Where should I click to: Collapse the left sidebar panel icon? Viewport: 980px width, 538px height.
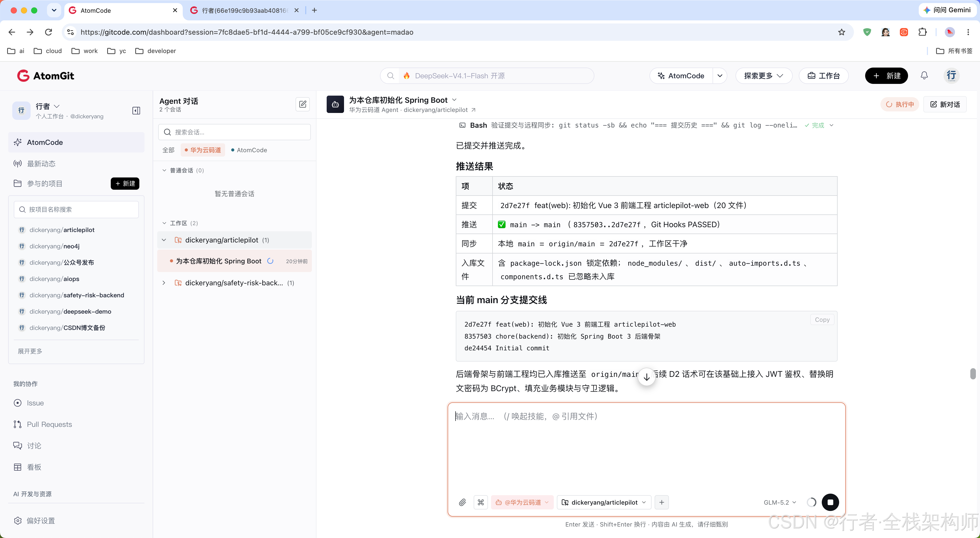pos(136,111)
